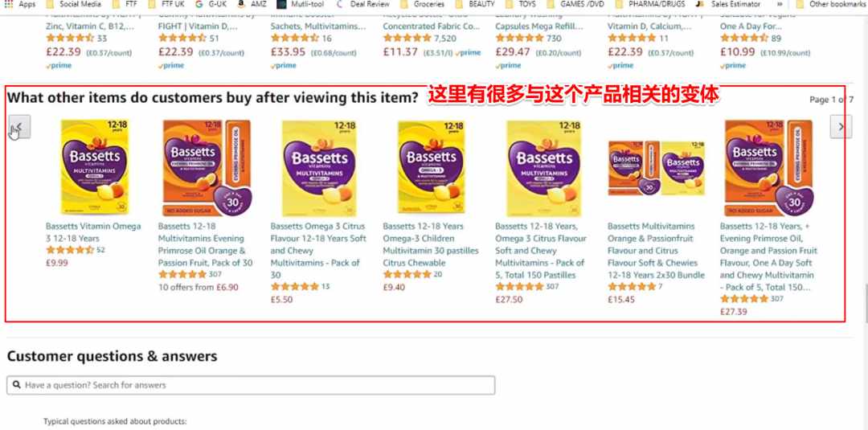Open Bassetts Vitamin Omega 3 12-18 Years link
This screenshot has height=430, width=868.
[93, 232]
